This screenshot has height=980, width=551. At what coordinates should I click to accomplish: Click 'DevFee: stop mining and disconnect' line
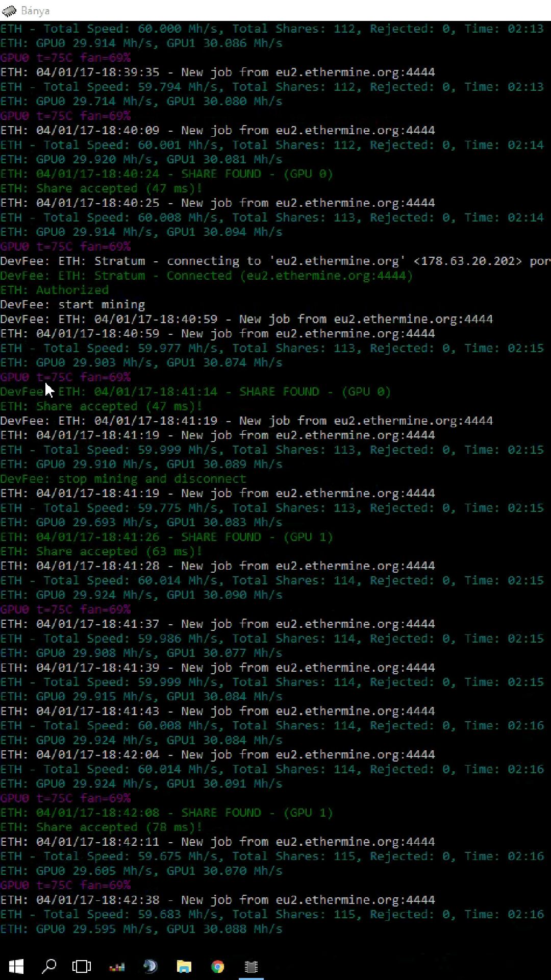(x=123, y=479)
